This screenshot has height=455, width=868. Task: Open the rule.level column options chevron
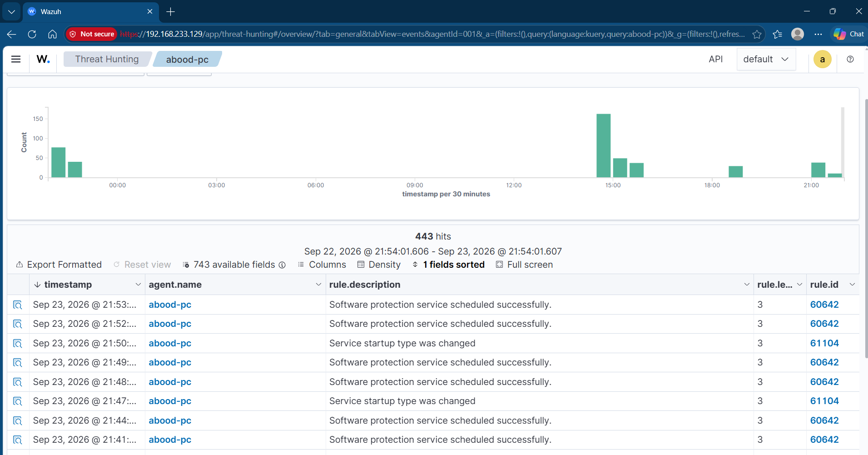pos(799,285)
